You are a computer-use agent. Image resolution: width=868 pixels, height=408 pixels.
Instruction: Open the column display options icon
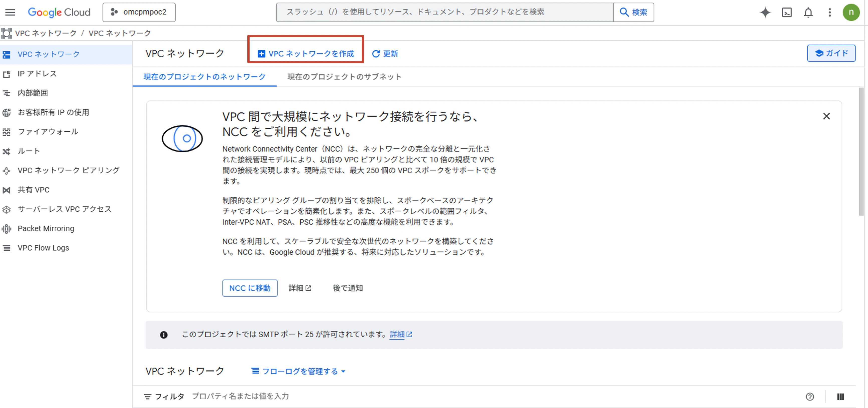[840, 396]
